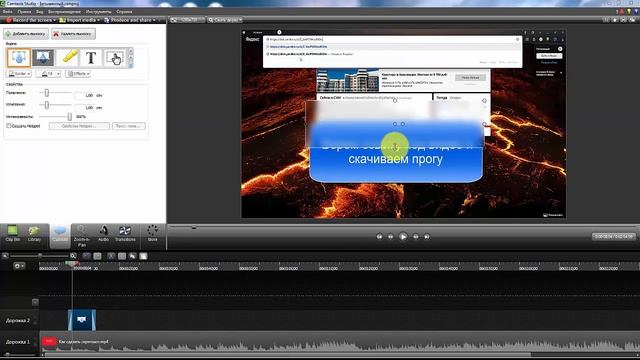Select the text callout T icon
Screen dimensions: 640x360
tap(91, 58)
